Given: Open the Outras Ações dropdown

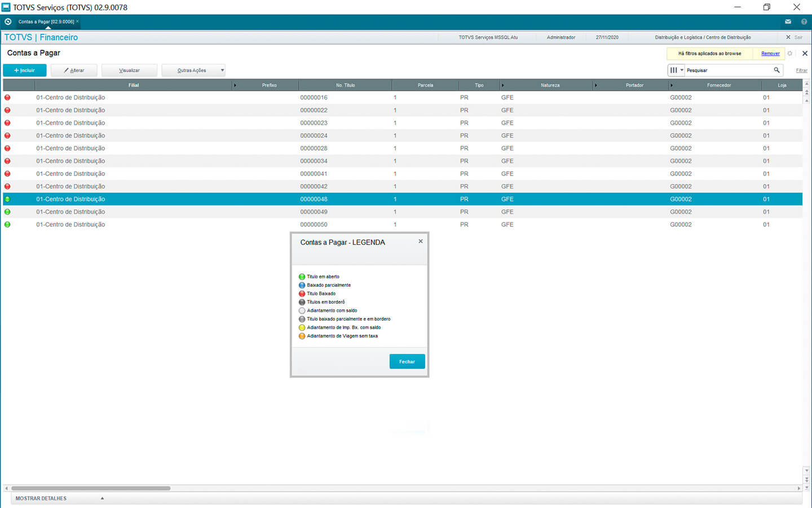Looking at the screenshot, I should click(x=193, y=71).
